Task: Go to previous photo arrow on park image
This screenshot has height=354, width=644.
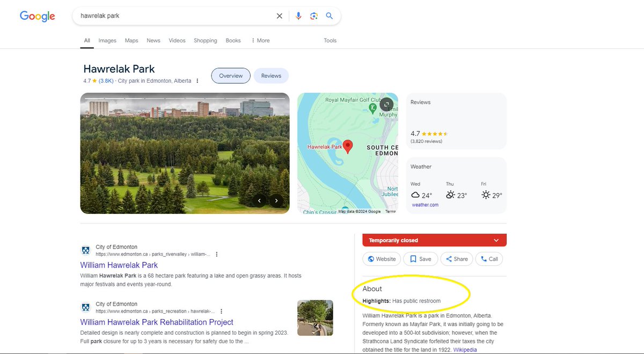Action: tap(259, 201)
